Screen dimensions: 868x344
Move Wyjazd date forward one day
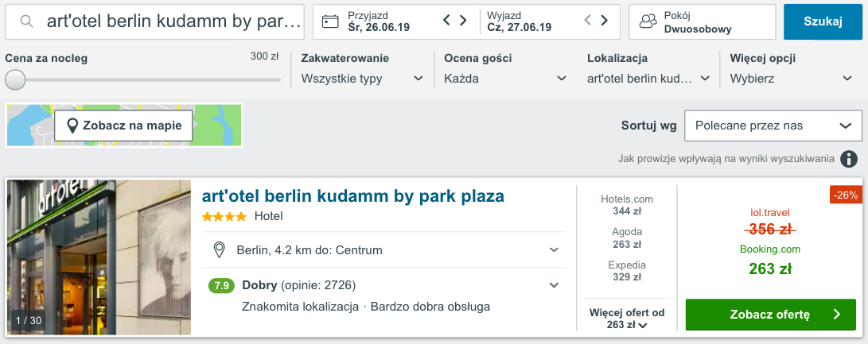pyautogui.click(x=605, y=21)
